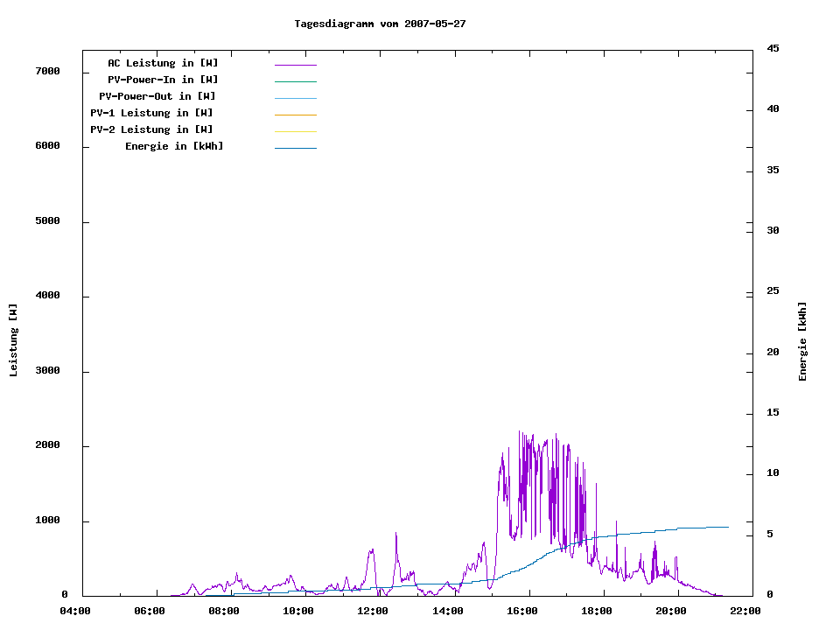Click the left axis title Leistung [W]
Screen dimensions: 840x630
13,340
